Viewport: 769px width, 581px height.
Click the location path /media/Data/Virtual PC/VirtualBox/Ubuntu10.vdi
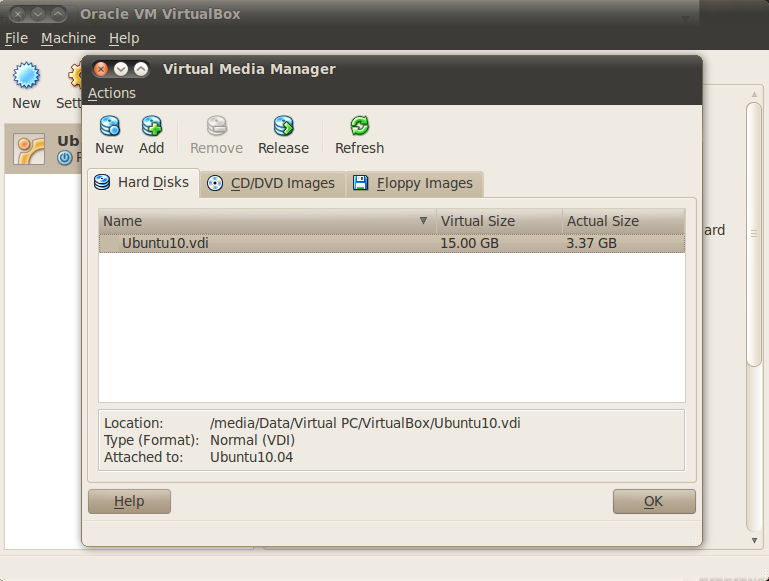coord(365,423)
